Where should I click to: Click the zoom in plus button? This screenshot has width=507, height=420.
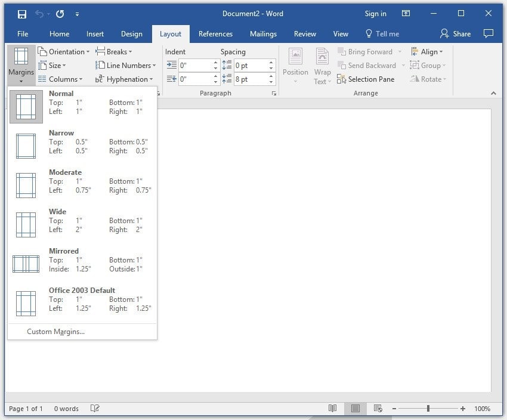pos(463,409)
